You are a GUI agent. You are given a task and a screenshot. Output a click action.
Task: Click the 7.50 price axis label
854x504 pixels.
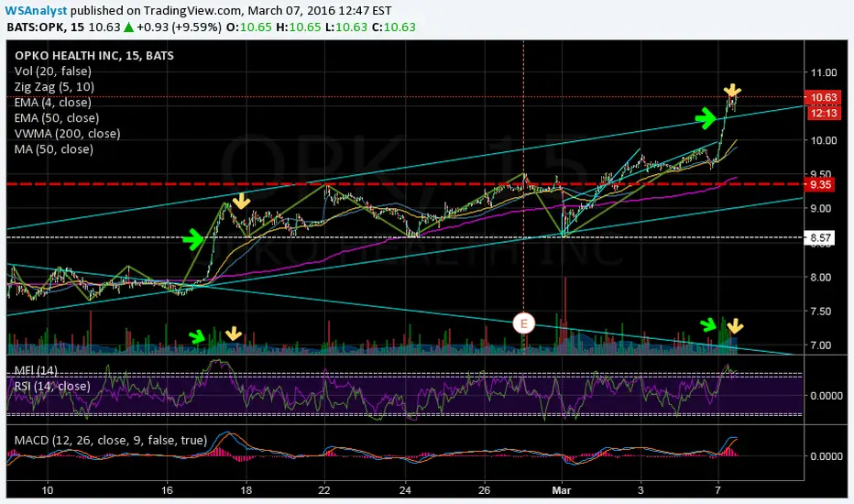click(823, 312)
